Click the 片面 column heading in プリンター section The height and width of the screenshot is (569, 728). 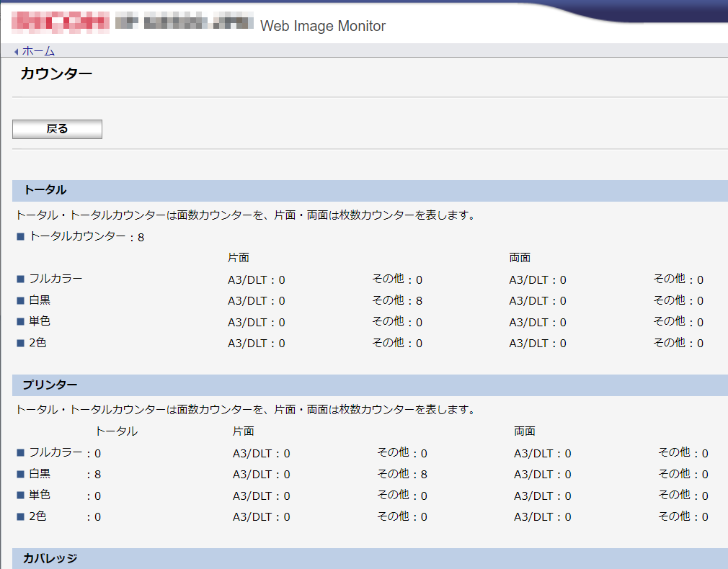click(244, 431)
